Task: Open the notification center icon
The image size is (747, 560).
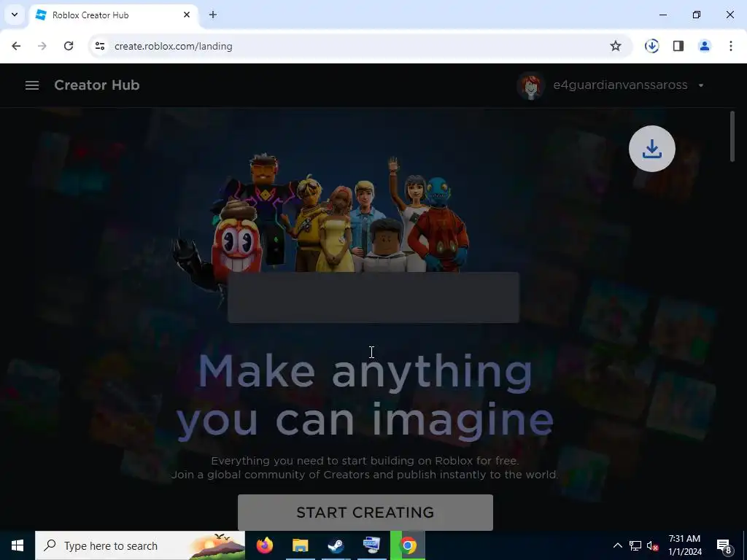Action: (724, 545)
